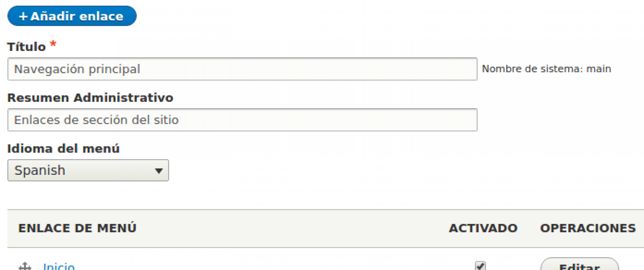The image size is (644, 270).
Task: Click the Idioma del menú label
Action: pyautogui.click(x=63, y=148)
